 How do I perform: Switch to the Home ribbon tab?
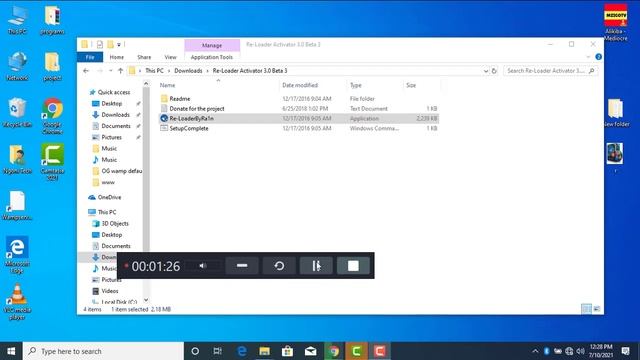117,57
